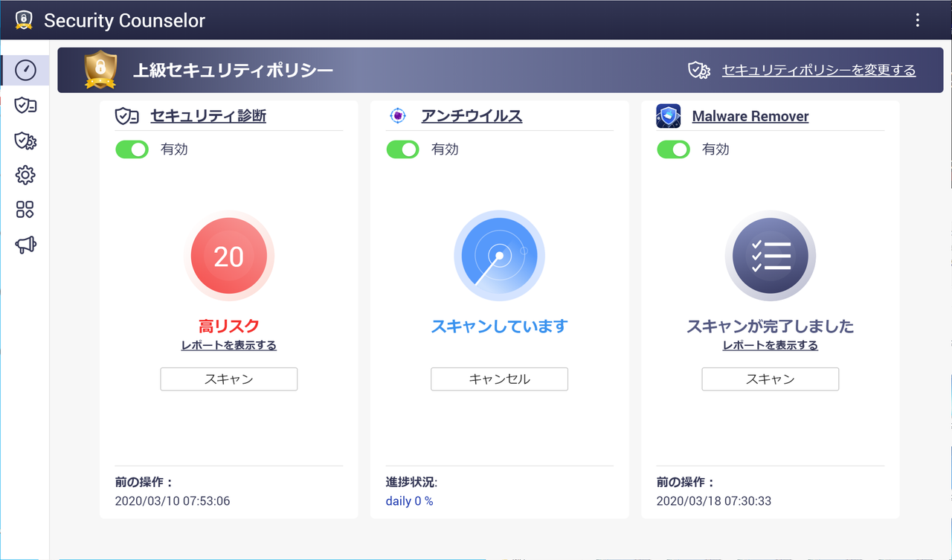Click the daily 0 % scan progress indicator
The height and width of the screenshot is (560, 952).
(408, 501)
